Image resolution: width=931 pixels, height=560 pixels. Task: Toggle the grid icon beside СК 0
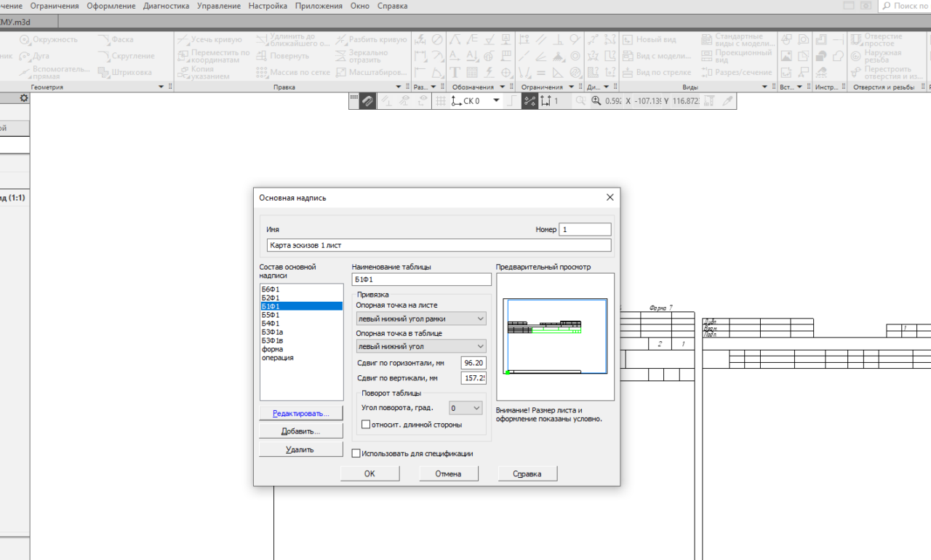click(441, 101)
